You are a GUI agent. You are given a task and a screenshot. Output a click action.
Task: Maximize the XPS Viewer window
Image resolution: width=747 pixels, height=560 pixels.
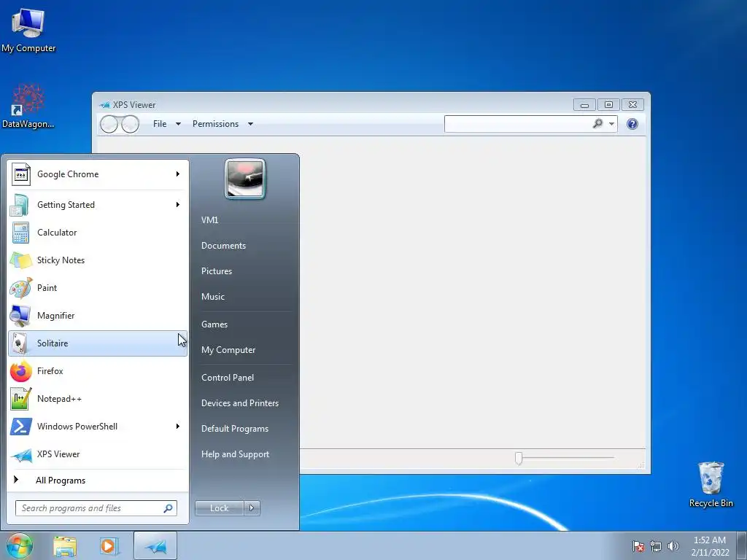tap(608, 105)
